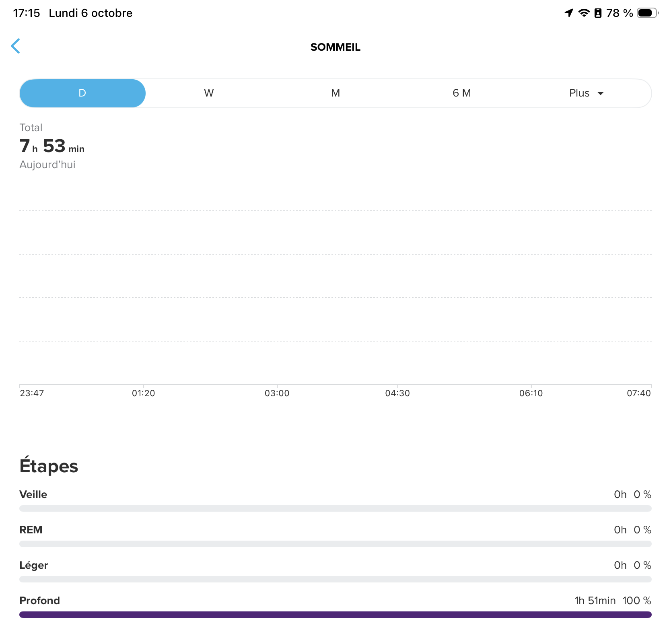
Task: Switch to the M monthly view
Action: (335, 93)
